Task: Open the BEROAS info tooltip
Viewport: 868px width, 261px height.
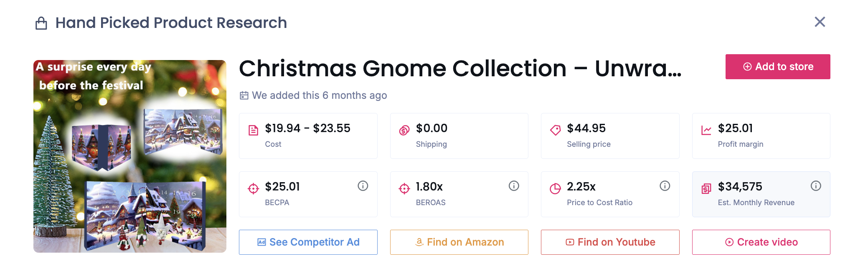Action: pyautogui.click(x=514, y=186)
